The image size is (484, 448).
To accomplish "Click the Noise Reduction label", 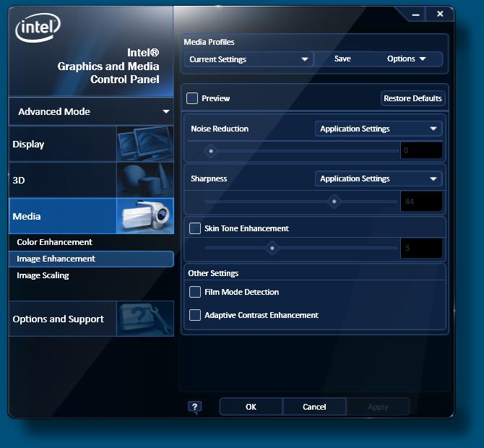I will click(220, 129).
